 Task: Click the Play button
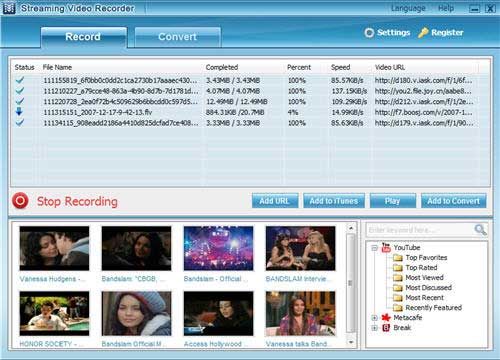tap(393, 201)
